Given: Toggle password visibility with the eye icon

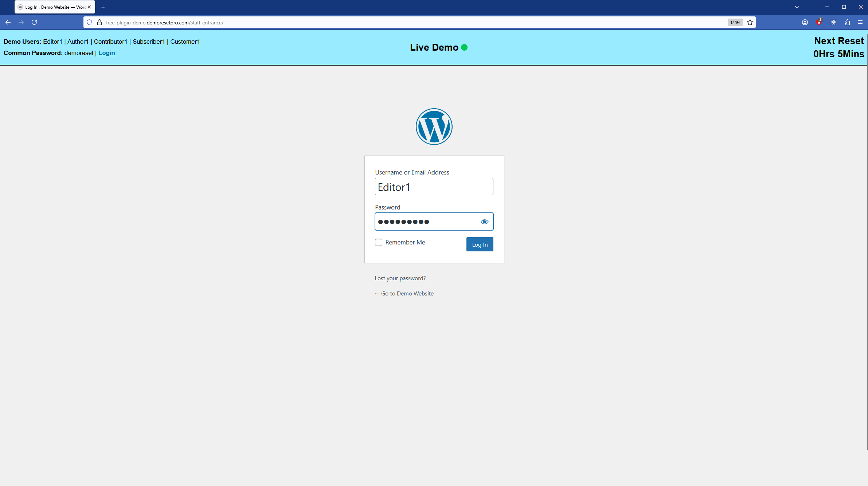Looking at the screenshot, I should pos(484,221).
